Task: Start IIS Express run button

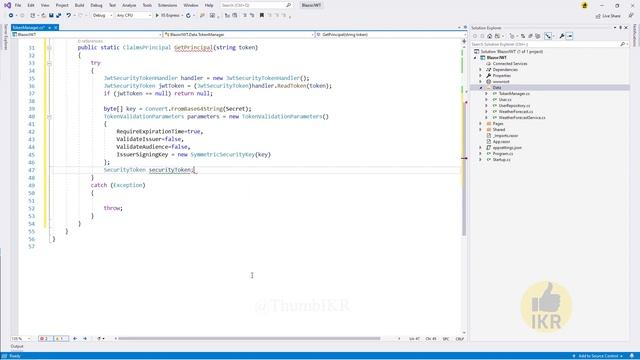Action: pyautogui.click(x=168, y=16)
